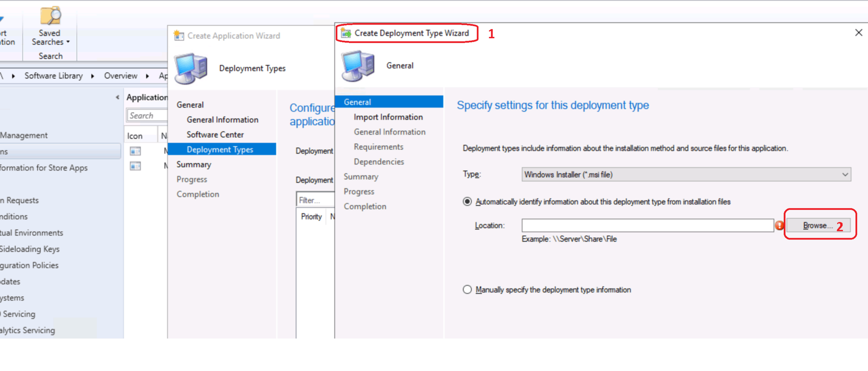Click the Example: \\Server\Share\File hint text
This screenshot has width=868, height=371.
(569, 239)
